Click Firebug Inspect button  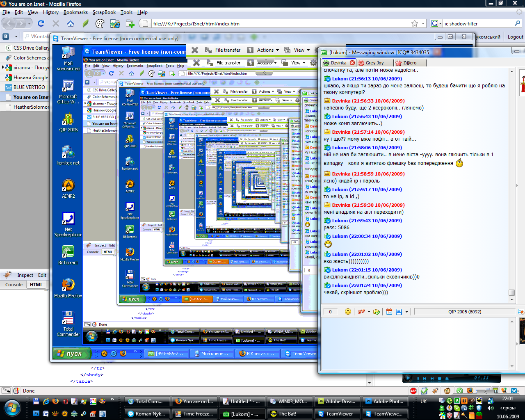click(25, 275)
